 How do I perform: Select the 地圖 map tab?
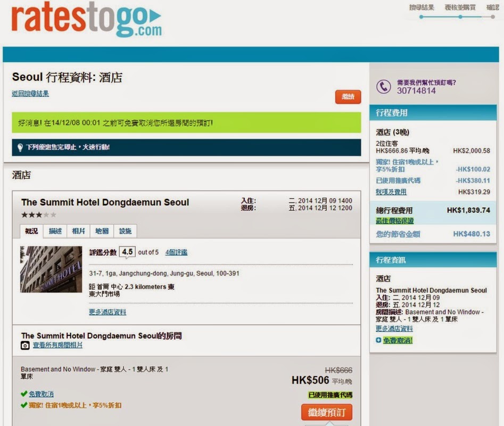102,231
